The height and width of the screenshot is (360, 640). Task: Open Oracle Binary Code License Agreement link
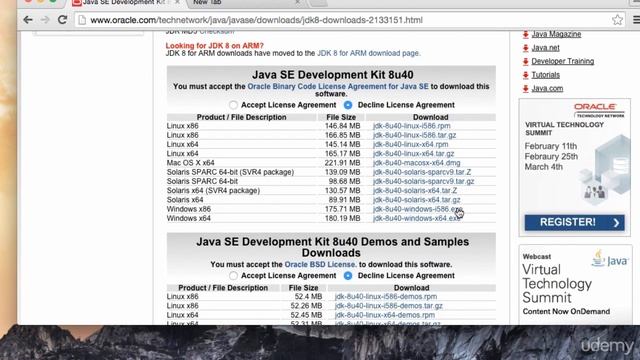(x=338, y=87)
